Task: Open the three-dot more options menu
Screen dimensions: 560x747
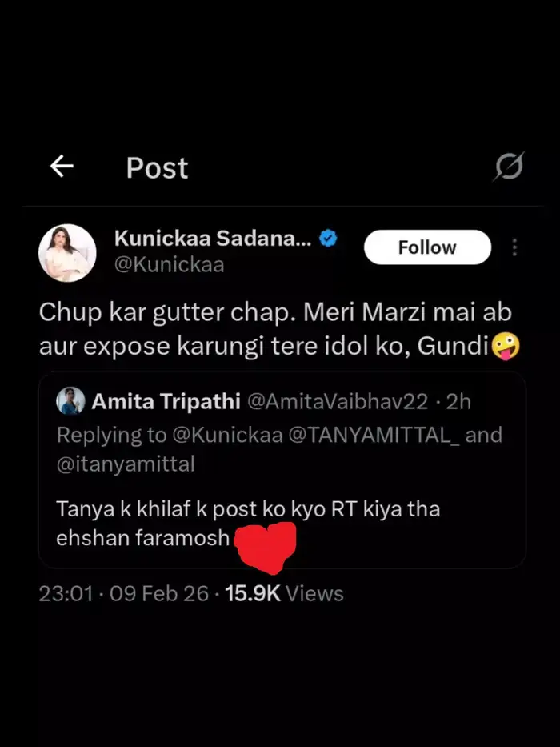Action: coord(514,247)
